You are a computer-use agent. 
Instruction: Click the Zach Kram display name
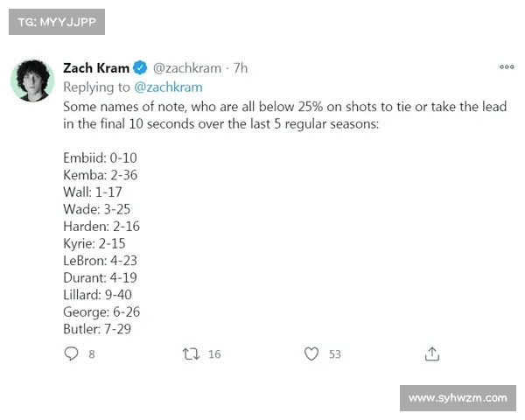(x=96, y=67)
